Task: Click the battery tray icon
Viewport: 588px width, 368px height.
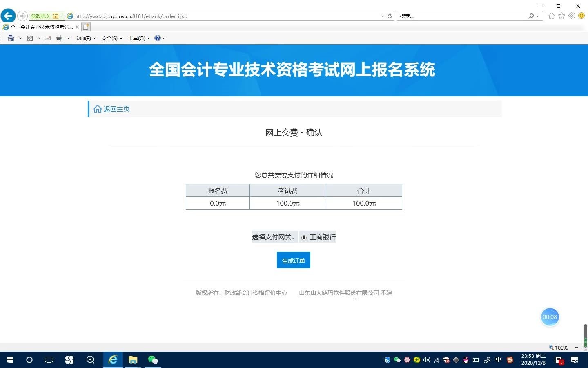Action: (476, 360)
